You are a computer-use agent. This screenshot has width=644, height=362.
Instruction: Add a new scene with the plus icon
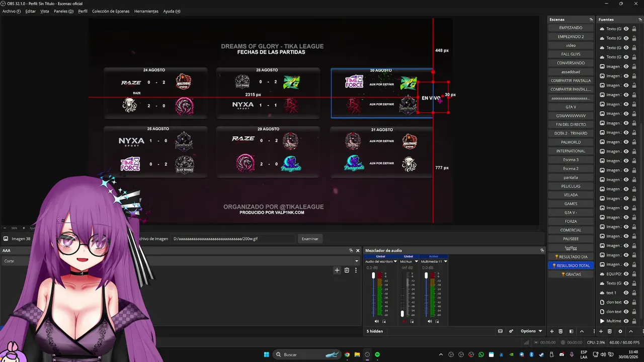coord(551,331)
